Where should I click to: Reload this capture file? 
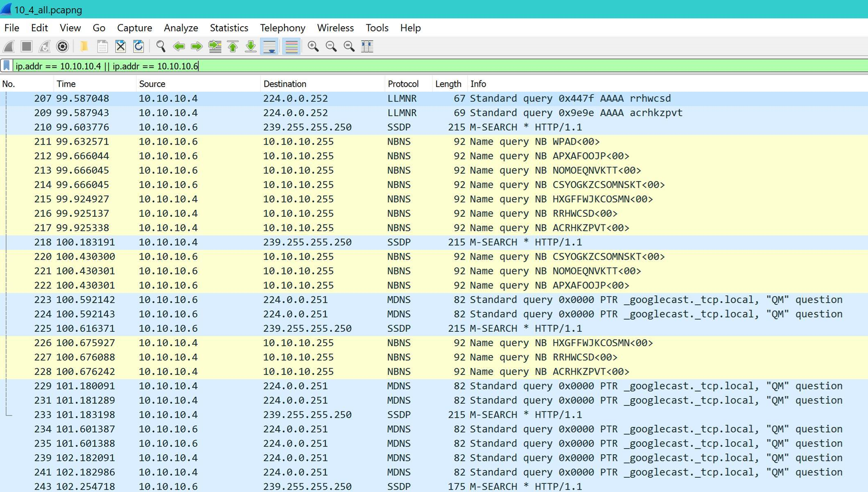click(x=139, y=46)
